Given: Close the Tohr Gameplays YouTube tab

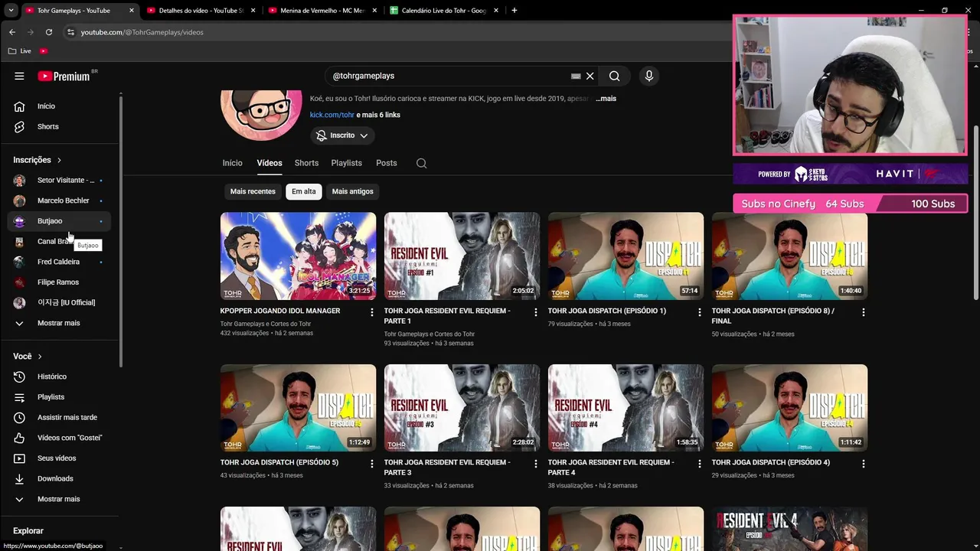Looking at the screenshot, I should click(132, 11).
